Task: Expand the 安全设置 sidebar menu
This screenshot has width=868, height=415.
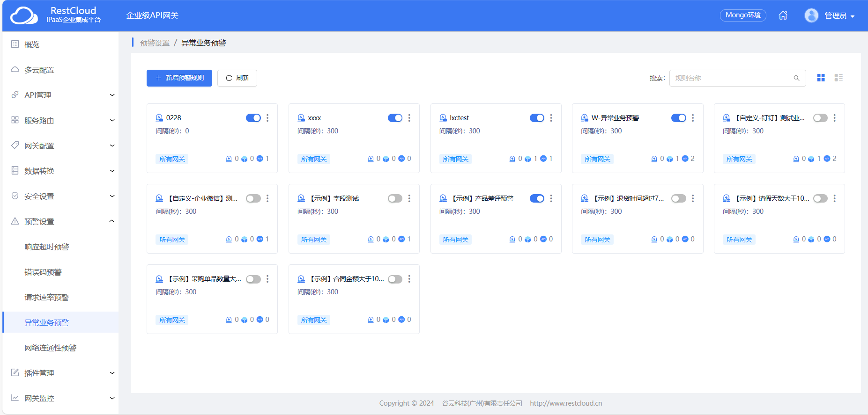Action: [60, 196]
